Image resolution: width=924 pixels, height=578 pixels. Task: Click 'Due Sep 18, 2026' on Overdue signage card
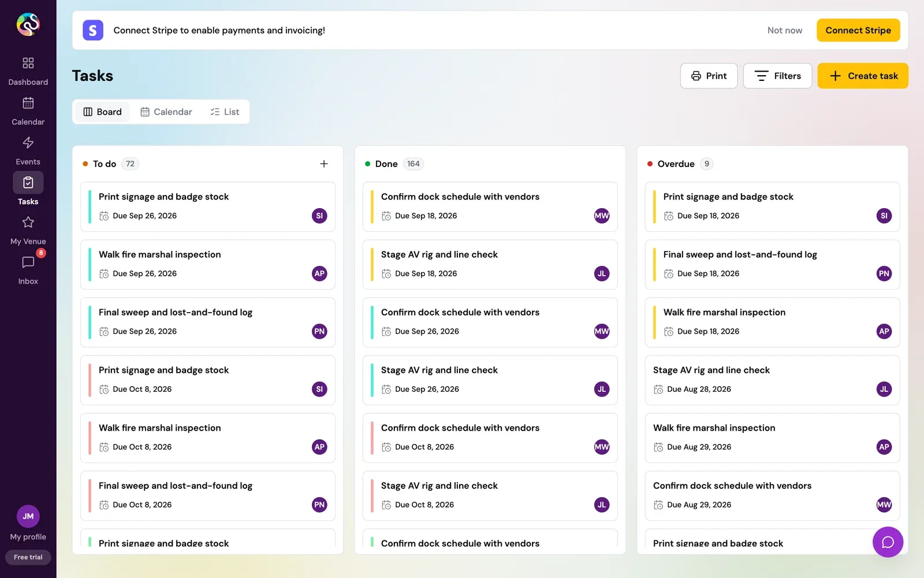coord(708,216)
